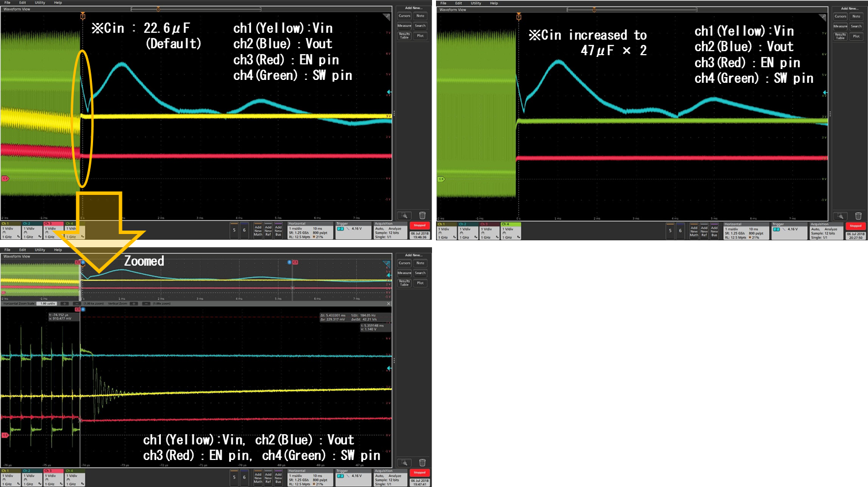Toggle Ch 1 badge in top-right window
The image size is (868, 487).
click(447, 231)
